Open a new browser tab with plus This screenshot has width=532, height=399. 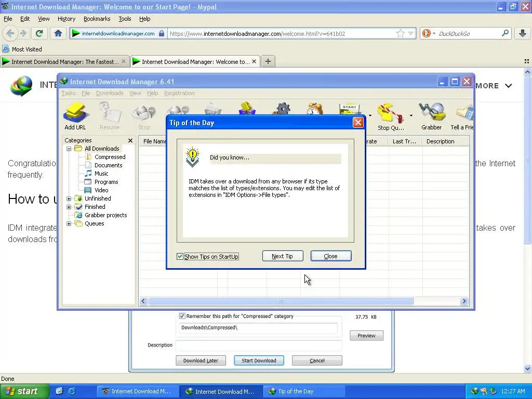pos(268,61)
